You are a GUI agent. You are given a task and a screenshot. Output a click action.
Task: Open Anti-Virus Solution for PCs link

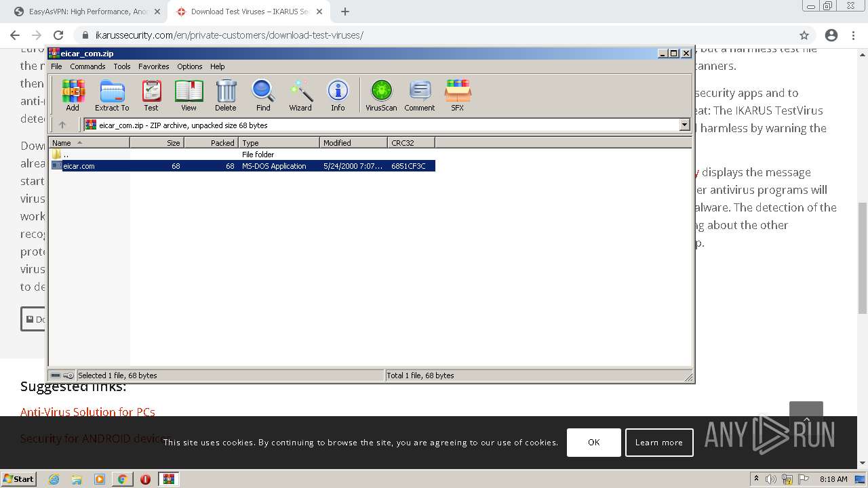87,412
